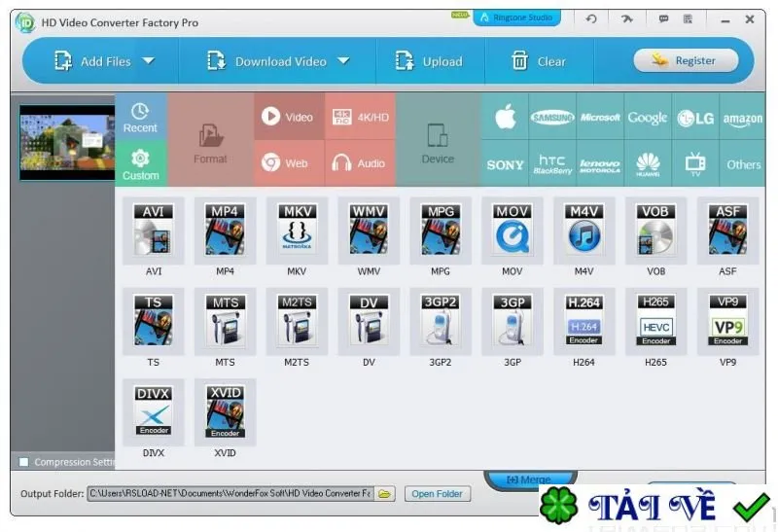The image size is (778, 532).
Task: Select the H265 HEVC encoder
Action: pos(655,321)
